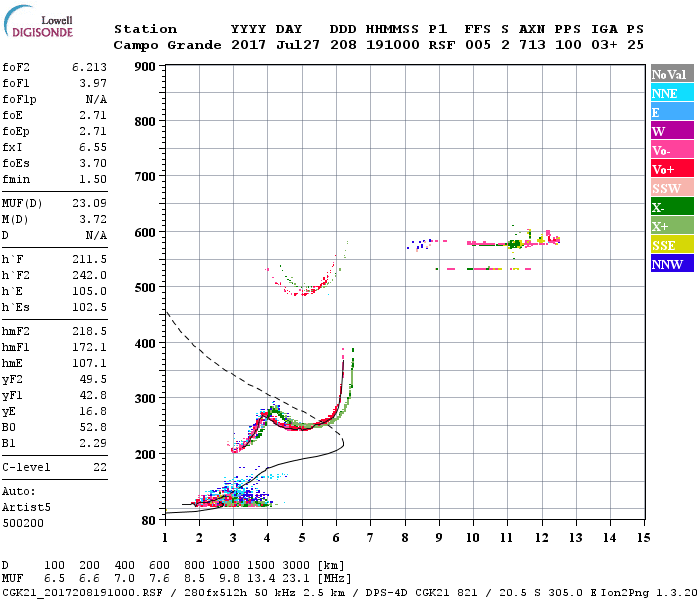The height and width of the screenshot is (600, 700).
Task: Click the 900 km y-axis label
Action: (x=145, y=67)
